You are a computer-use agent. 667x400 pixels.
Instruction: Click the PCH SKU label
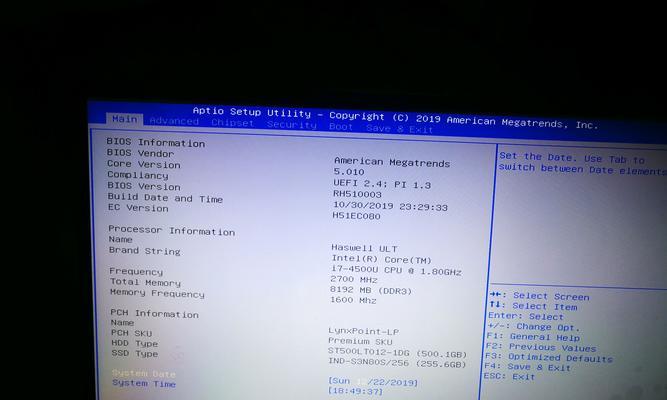(x=131, y=333)
